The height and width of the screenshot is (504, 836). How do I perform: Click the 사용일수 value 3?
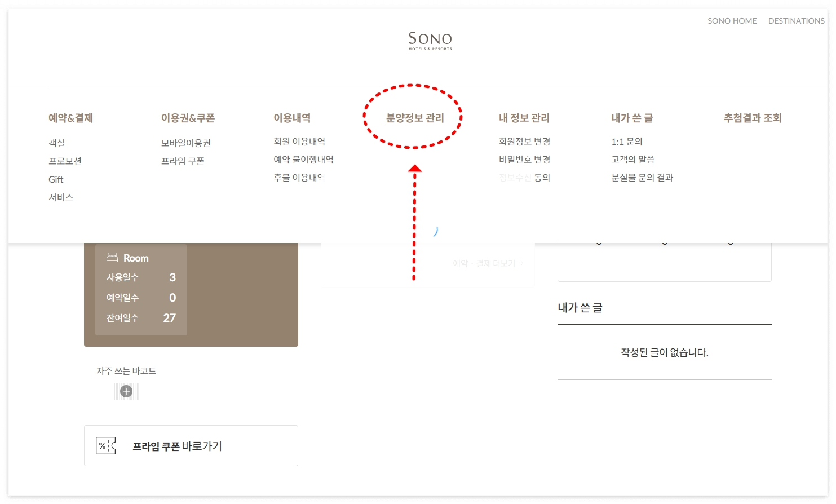pyautogui.click(x=172, y=277)
